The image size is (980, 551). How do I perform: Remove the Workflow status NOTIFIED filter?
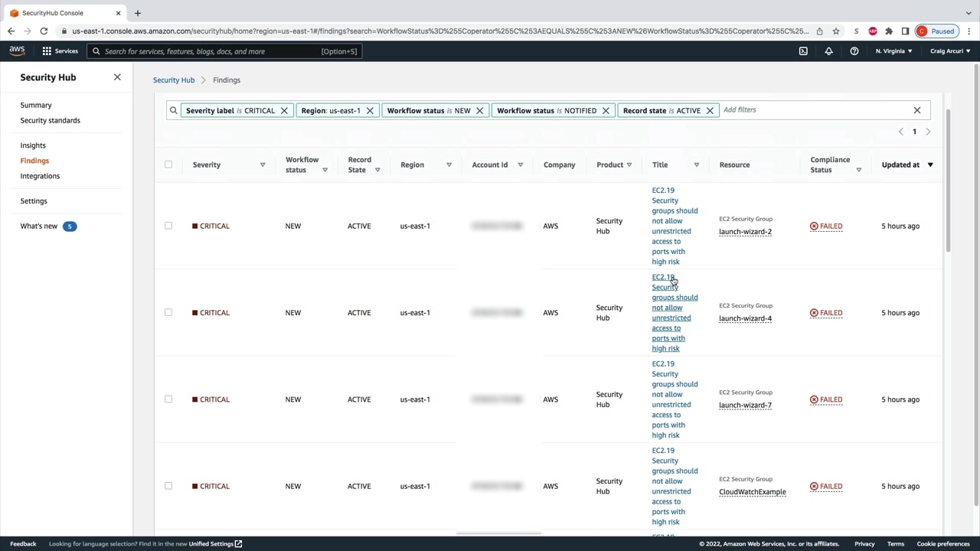(x=606, y=110)
